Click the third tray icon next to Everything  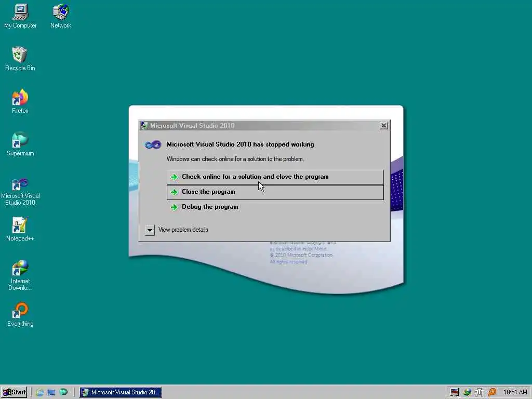click(x=480, y=392)
